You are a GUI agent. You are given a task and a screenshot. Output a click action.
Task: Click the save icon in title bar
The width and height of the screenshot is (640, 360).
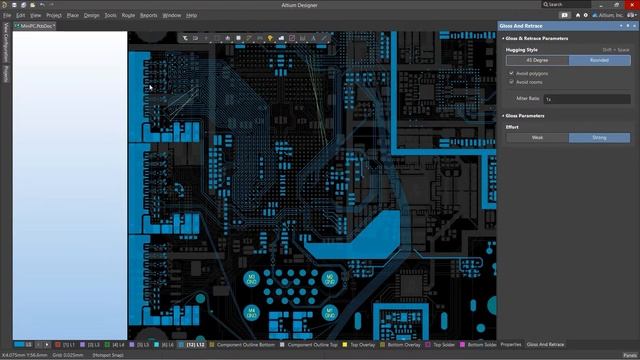[14, 5]
